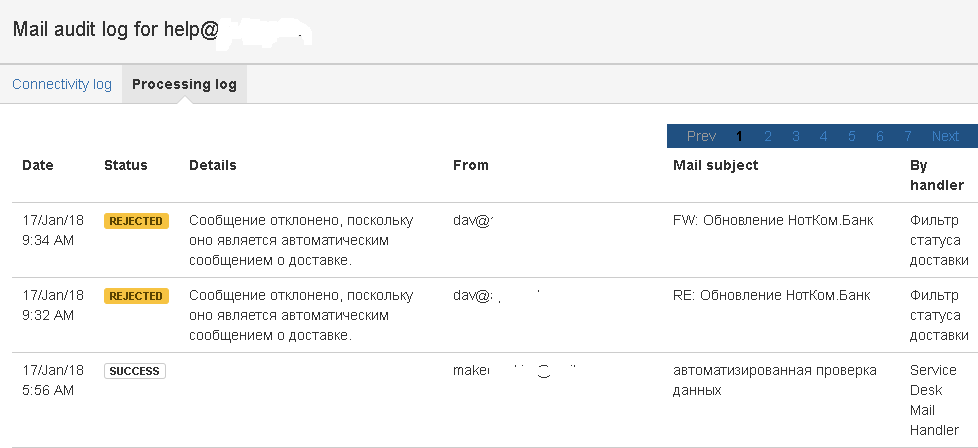
Task: Open pagination page 3
Action: 796,136
